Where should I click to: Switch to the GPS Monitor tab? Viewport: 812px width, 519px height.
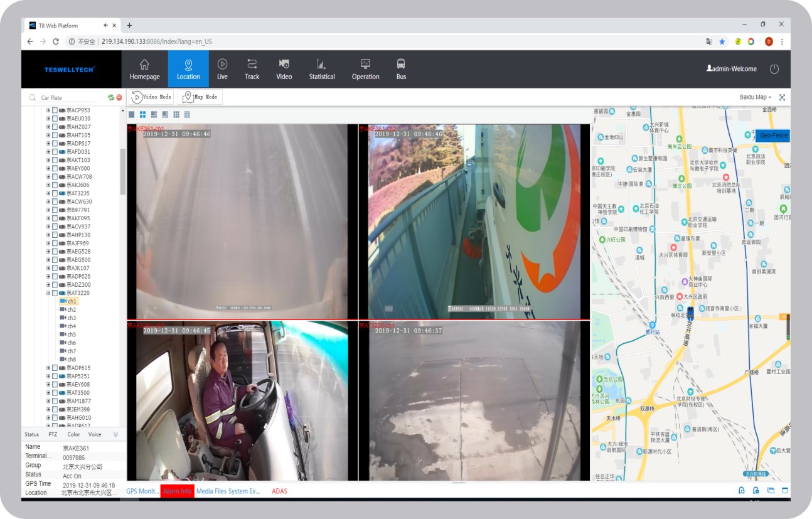[143, 491]
